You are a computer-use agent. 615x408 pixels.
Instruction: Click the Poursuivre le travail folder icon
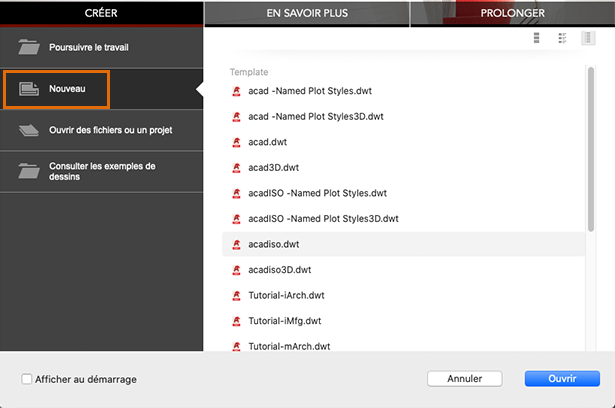point(29,47)
